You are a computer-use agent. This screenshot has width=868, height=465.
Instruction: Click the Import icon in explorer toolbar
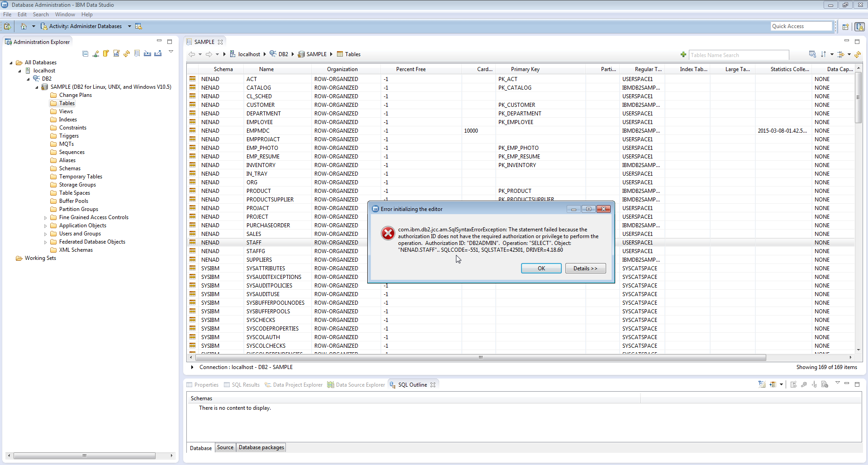pos(147,53)
